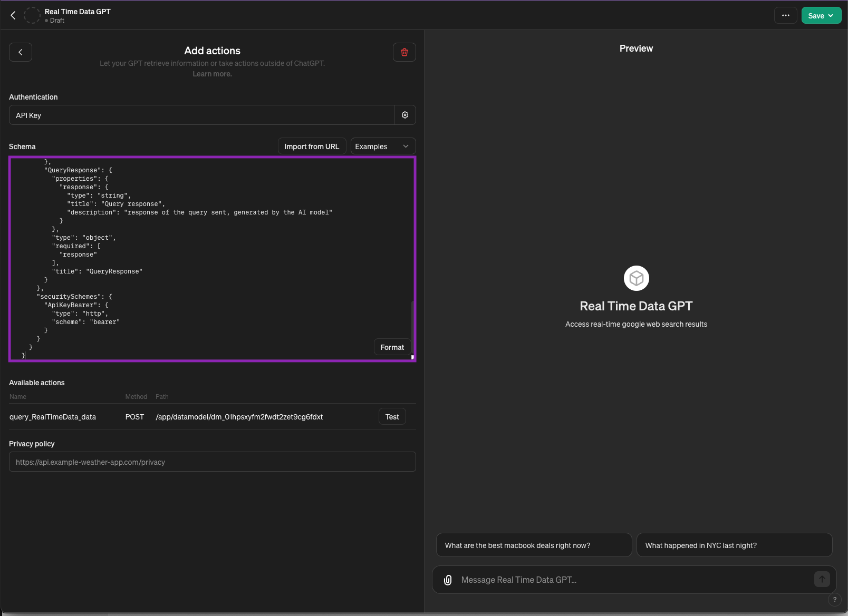Click the /app/datamodel path text
848x616 pixels.
click(239, 417)
